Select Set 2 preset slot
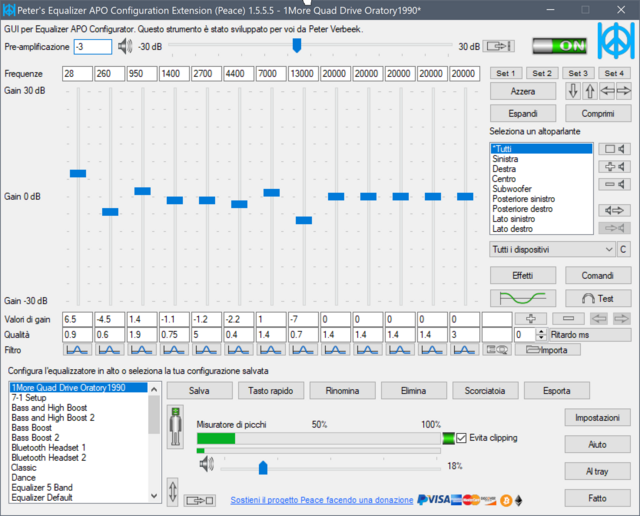 (x=542, y=73)
